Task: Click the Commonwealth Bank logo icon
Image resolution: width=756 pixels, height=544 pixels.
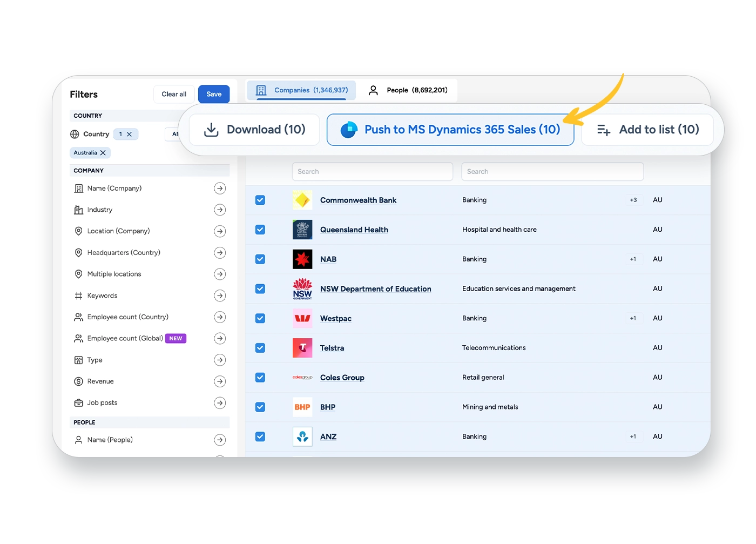Action: 302,200
